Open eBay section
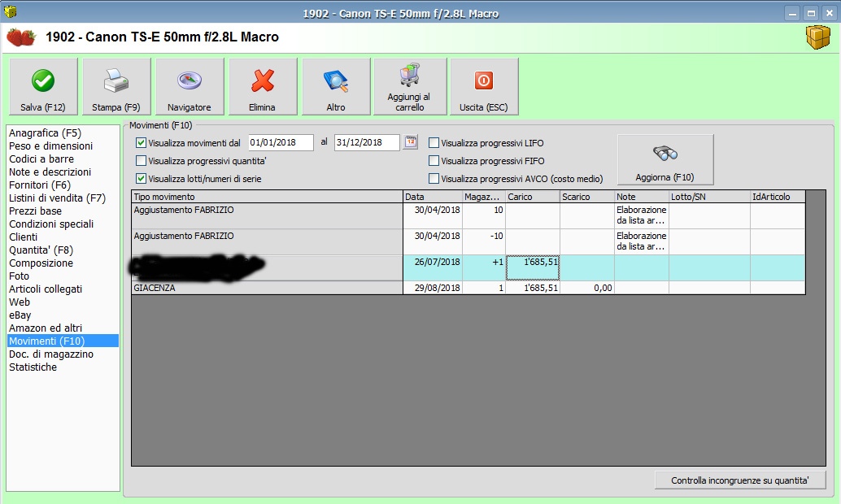 (x=63, y=315)
